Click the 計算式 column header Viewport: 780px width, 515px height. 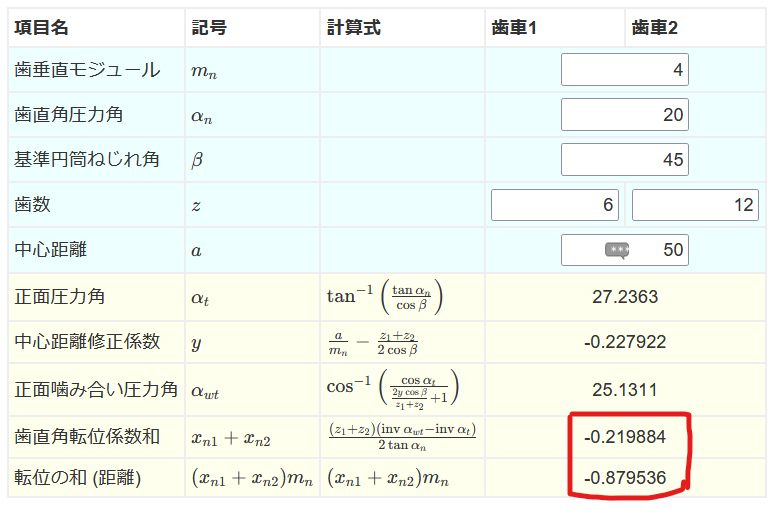click(x=354, y=28)
